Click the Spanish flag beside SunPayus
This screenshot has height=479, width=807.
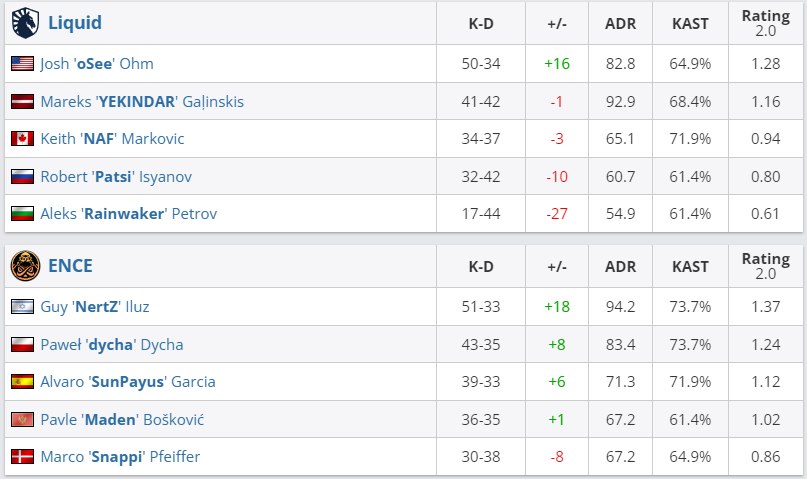[x=23, y=382]
